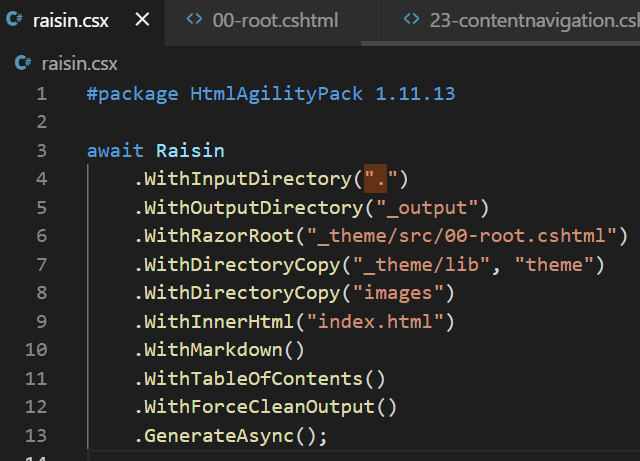This screenshot has height=461, width=640.
Task: Click line number 1 in the gutter
Action: click(x=41, y=94)
